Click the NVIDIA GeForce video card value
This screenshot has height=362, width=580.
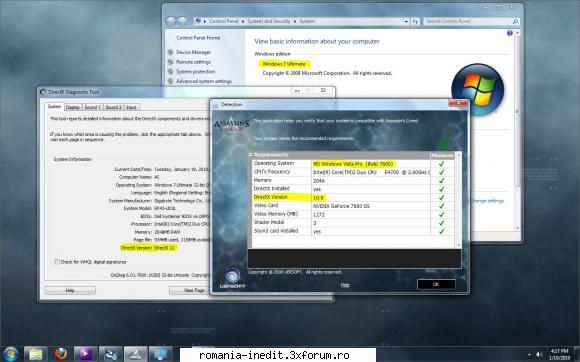(341, 206)
